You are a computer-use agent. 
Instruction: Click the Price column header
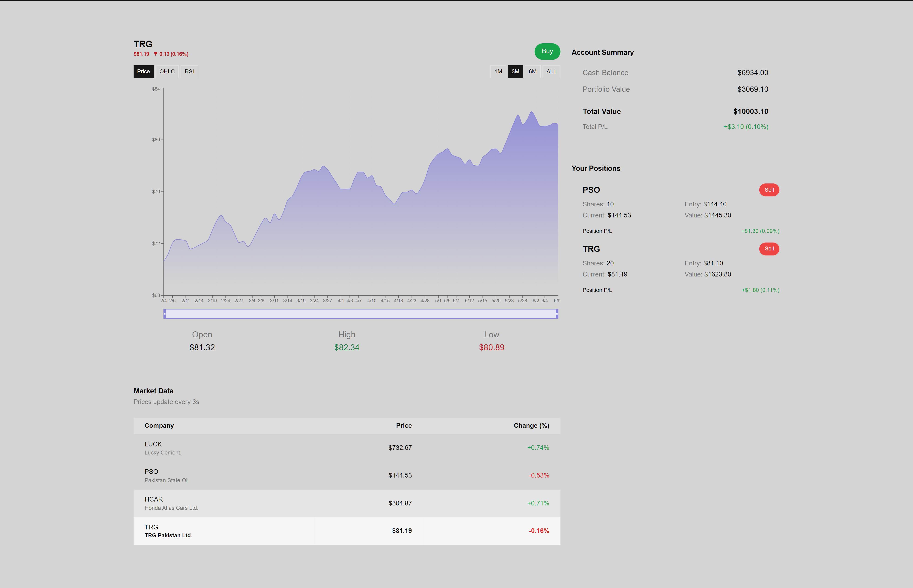404,425
